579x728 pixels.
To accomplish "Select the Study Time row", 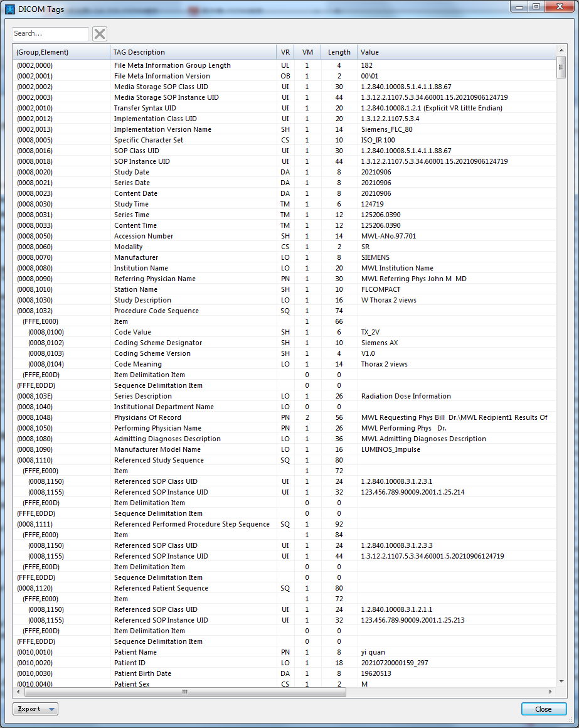I will 284,205.
